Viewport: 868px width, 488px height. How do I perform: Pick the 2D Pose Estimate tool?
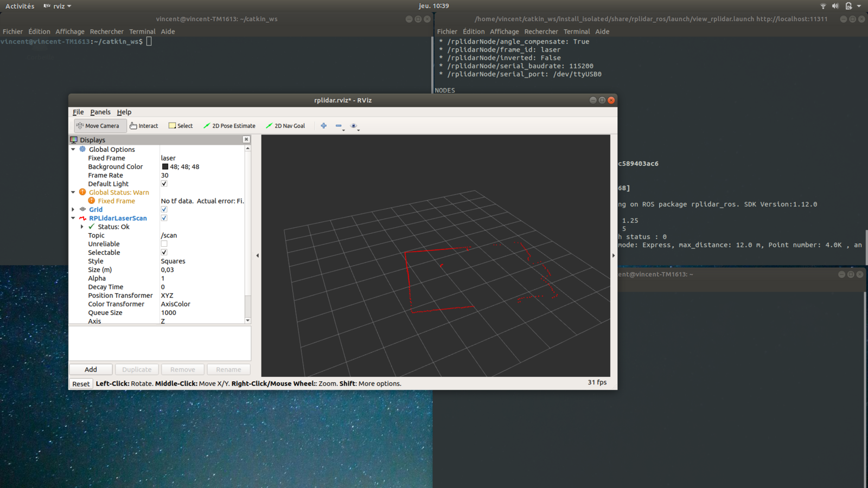coord(229,126)
